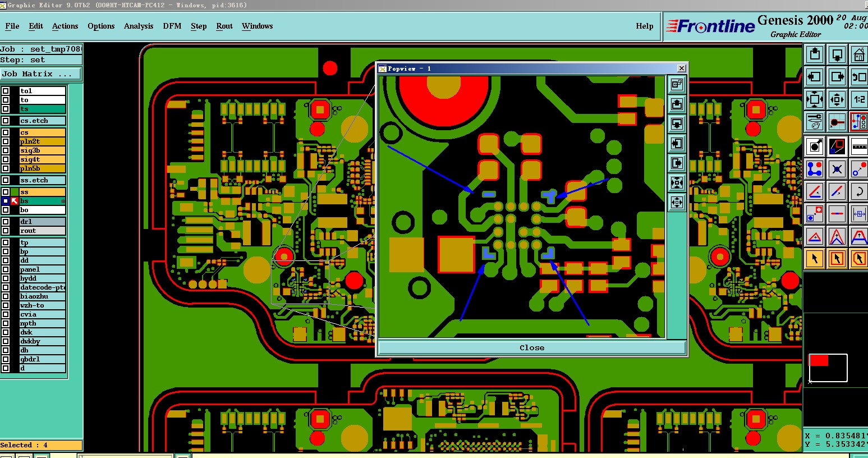Viewport: 868px width, 458px height.
Task: Pan view up in main toolbar
Action: pos(815,54)
